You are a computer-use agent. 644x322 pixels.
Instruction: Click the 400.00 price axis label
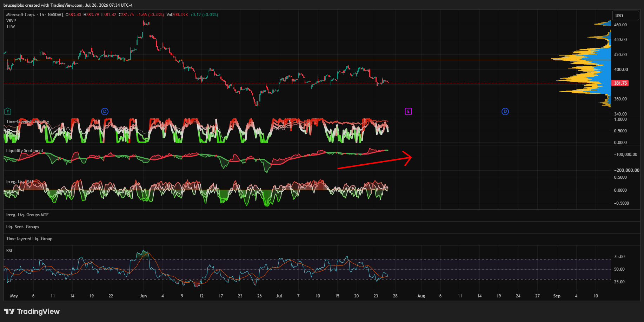[x=620, y=70]
